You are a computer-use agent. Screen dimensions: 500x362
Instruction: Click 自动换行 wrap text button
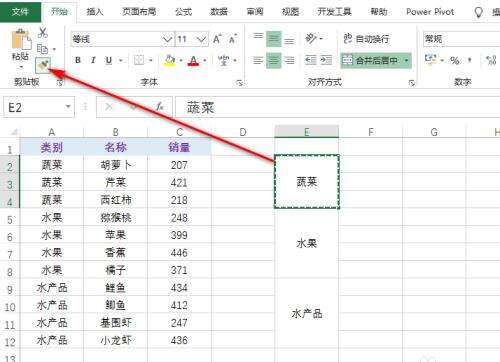(366, 39)
